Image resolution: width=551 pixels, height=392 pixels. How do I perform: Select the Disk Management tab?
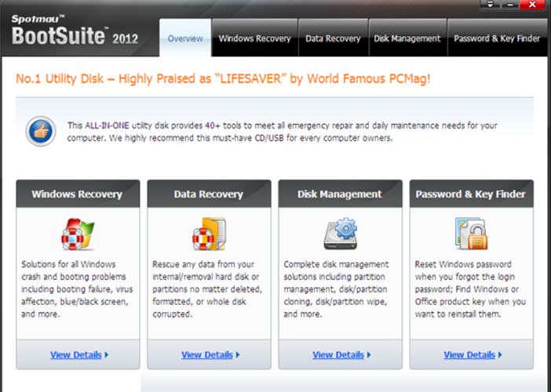click(x=407, y=38)
